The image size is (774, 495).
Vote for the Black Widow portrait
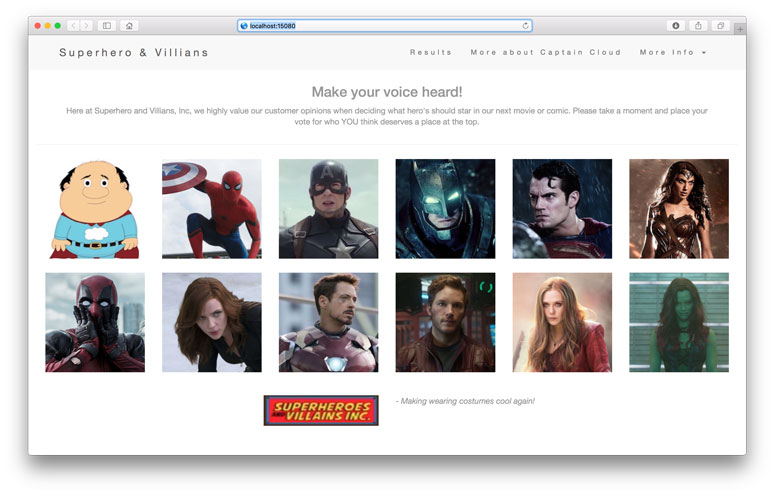(x=212, y=322)
